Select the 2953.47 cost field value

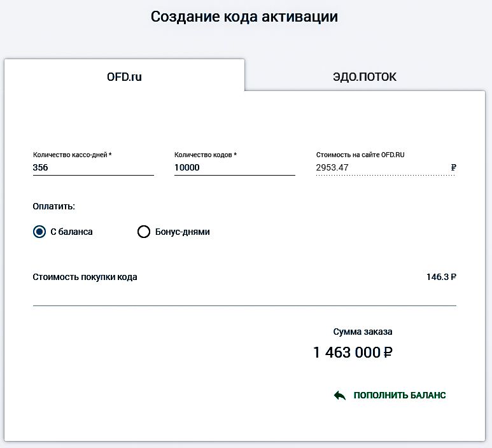(332, 167)
